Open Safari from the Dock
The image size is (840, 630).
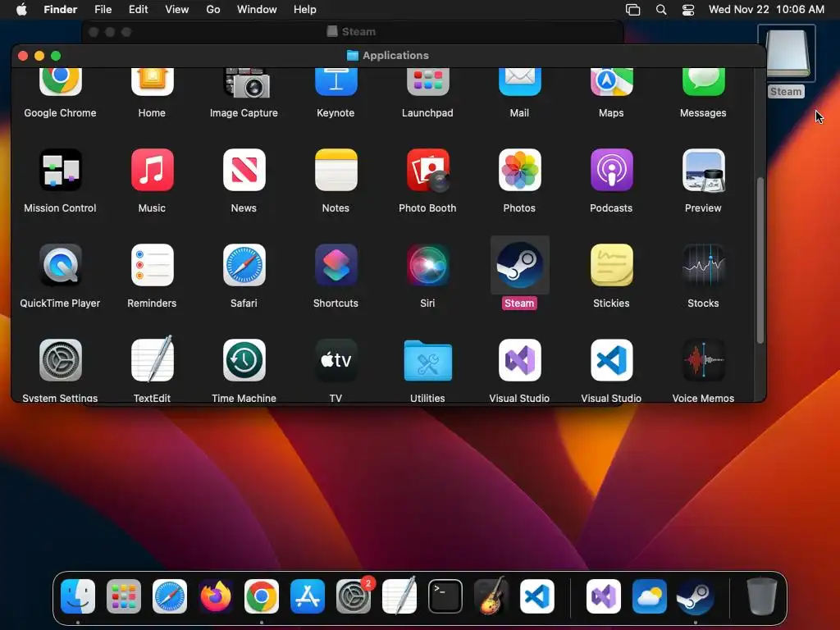click(x=170, y=596)
